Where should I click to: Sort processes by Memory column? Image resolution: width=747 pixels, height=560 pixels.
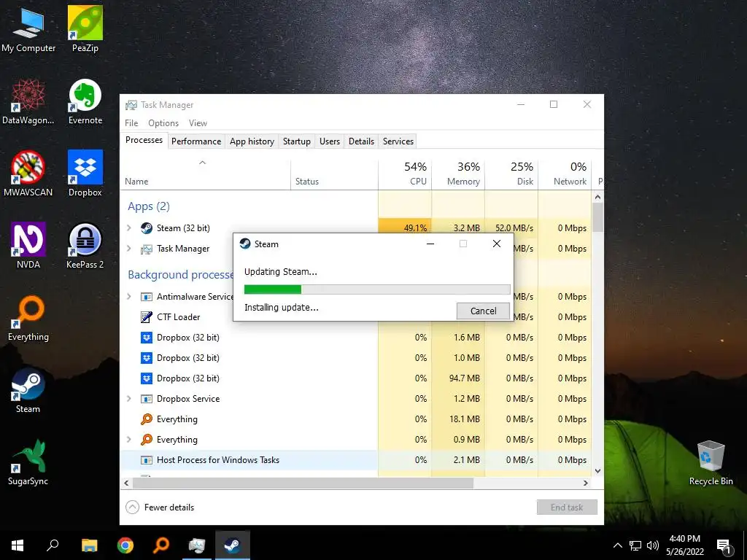[458, 174]
